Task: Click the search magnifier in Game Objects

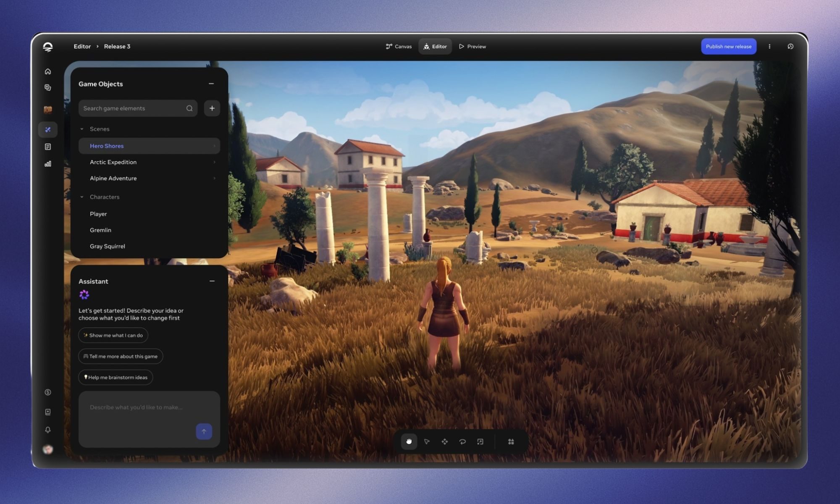Action: click(189, 108)
